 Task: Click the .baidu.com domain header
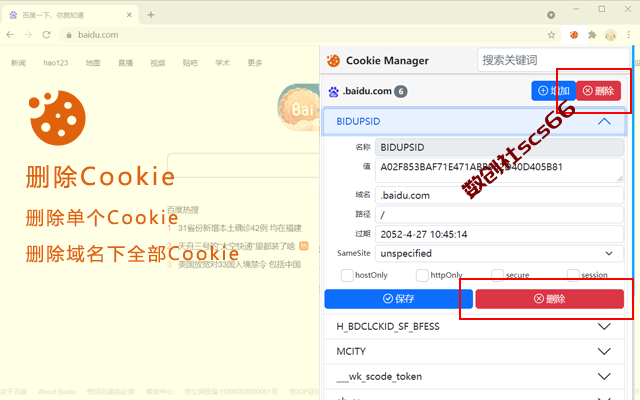click(367, 91)
